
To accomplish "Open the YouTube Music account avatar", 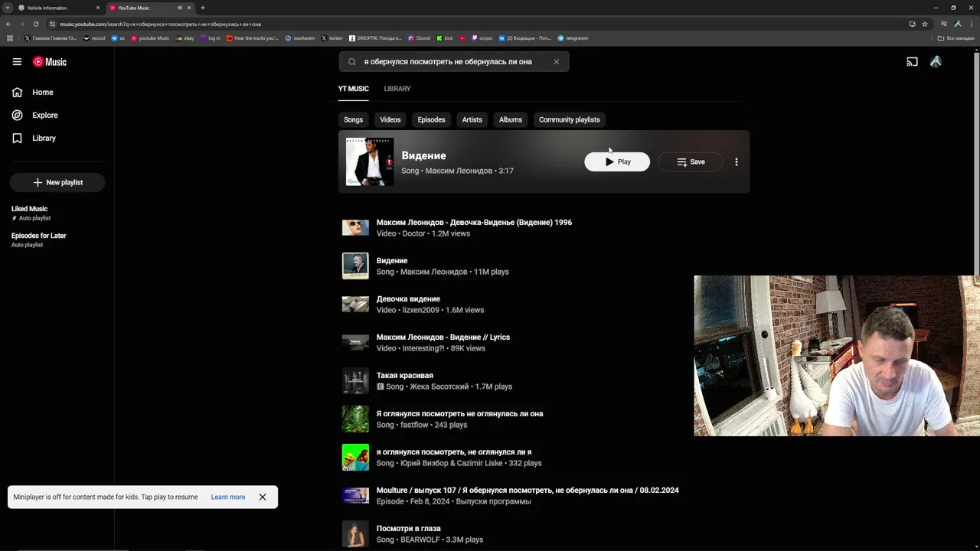I will (x=936, y=62).
